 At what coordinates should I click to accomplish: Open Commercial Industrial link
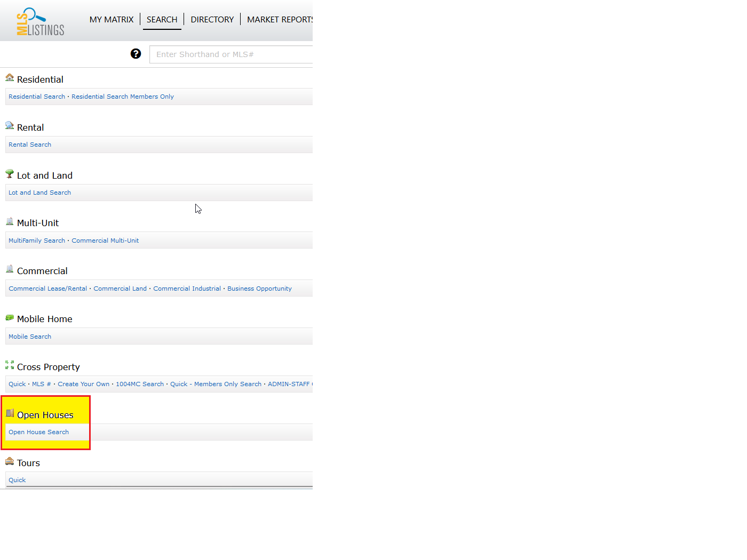(x=187, y=289)
